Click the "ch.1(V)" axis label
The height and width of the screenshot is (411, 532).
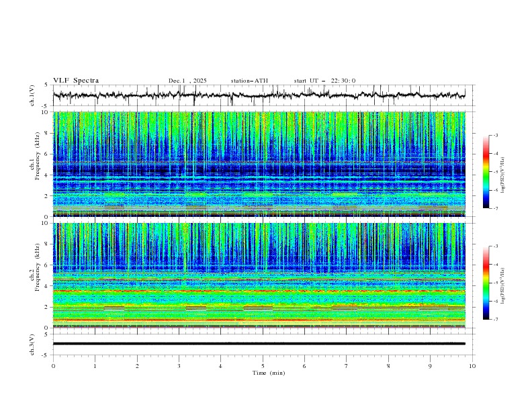point(32,95)
